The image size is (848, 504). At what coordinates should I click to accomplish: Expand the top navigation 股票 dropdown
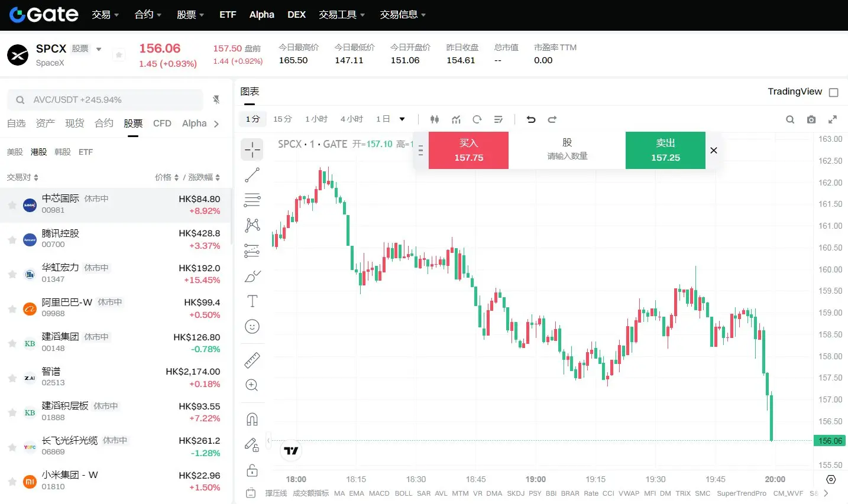pos(190,15)
